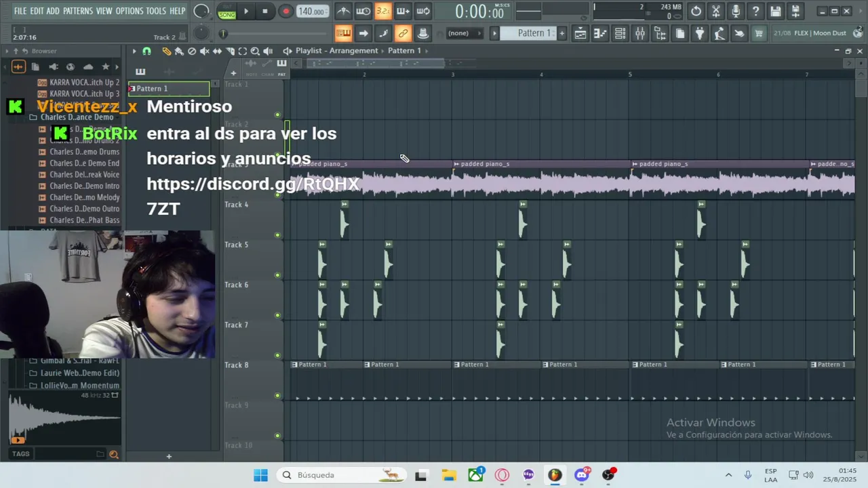Select the playlist Slip tool
The height and width of the screenshot is (488, 868).
(217, 51)
